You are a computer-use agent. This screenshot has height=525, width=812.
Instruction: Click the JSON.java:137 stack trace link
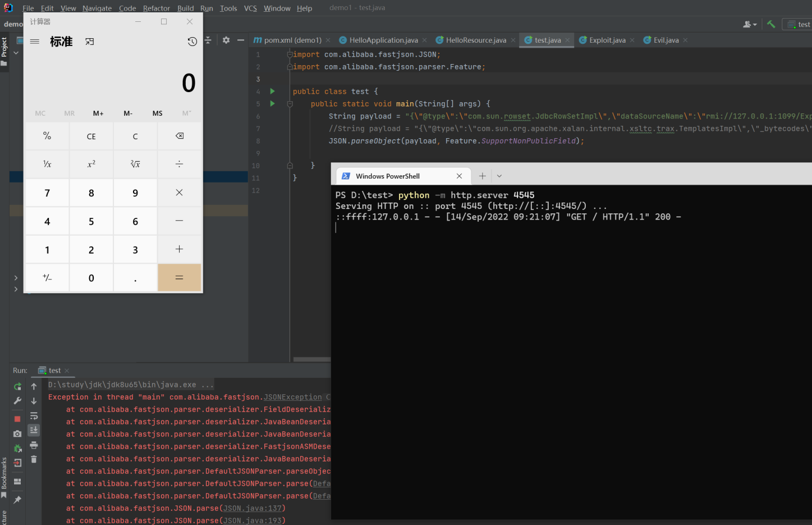pos(253,508)
